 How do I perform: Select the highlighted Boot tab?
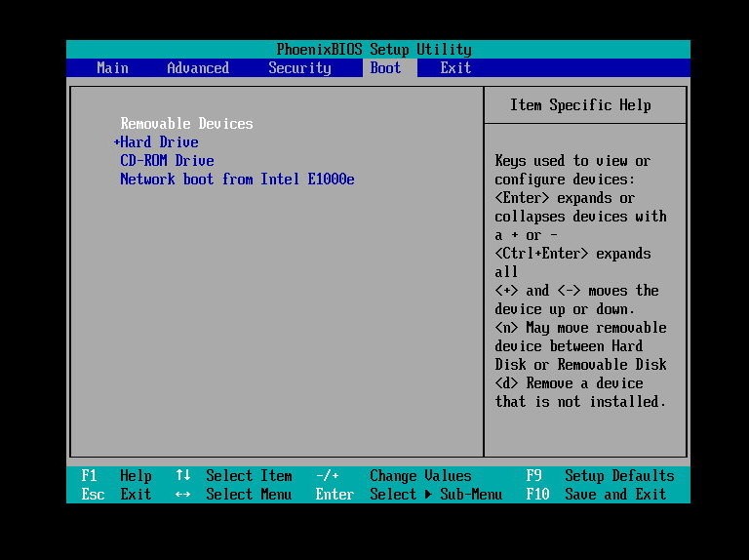[x=385, y=68]
